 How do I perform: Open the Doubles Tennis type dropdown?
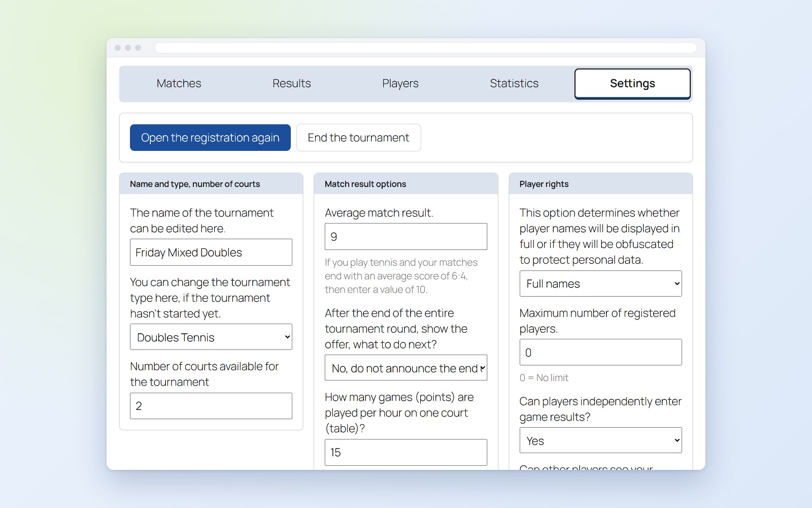click(211, 337)
